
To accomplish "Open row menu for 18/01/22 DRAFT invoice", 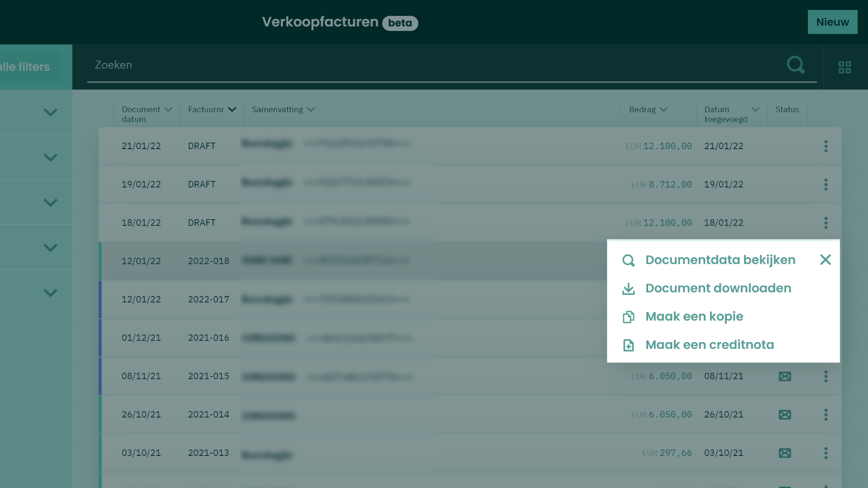I will pyautogui.click(x=826, y=223).
